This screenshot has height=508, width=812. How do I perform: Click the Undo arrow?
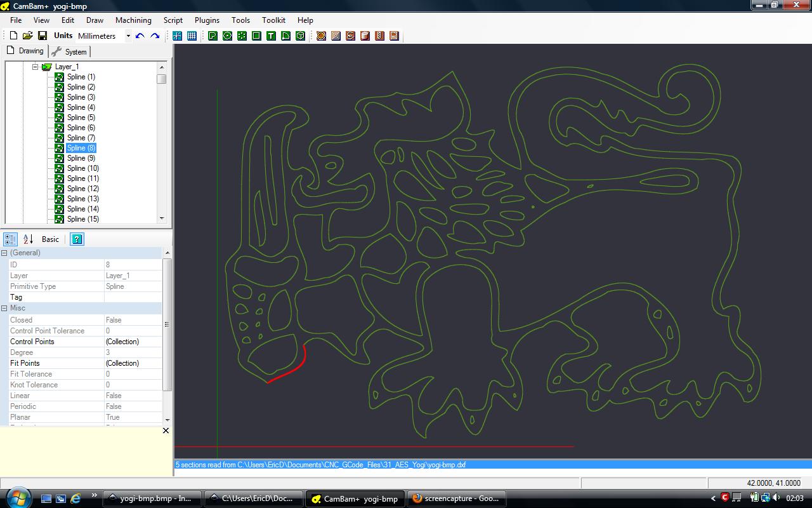point(140,36)
